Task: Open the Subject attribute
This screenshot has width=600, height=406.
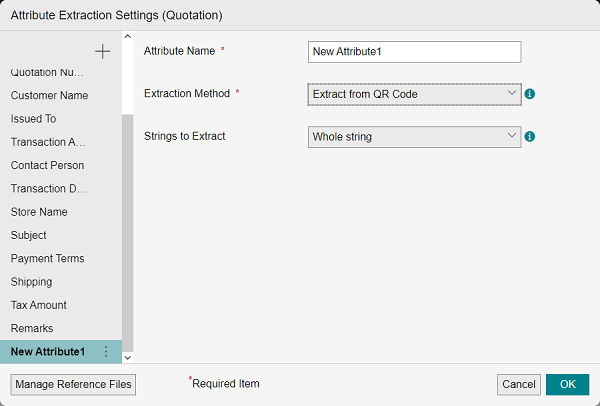Action: 28,235
